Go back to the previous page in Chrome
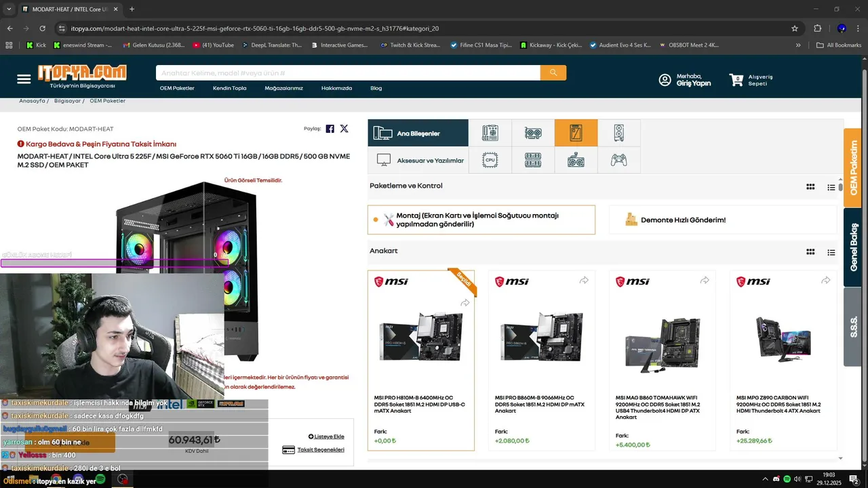Viewport: 868px width, 488px height. point(9,28)
